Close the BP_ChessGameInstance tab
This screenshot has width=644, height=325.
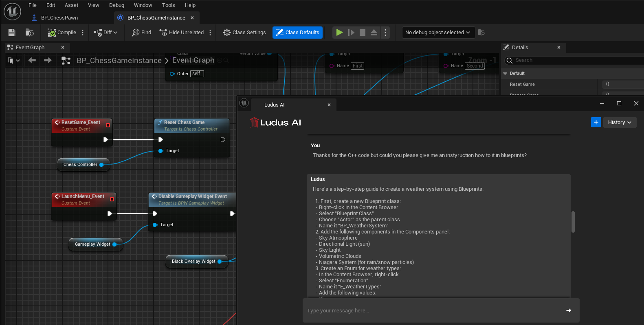click(192, 17)
